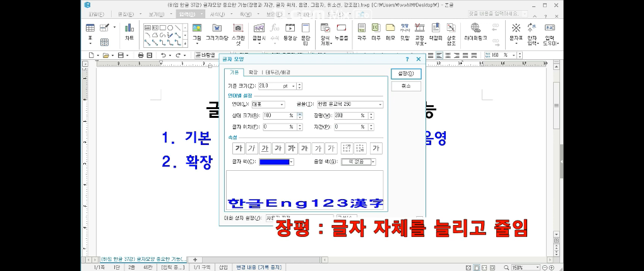Image resolution: width=644 pixels, height=271 pixels.
Task: Click the 그림 picture insert icon
Action: (197, 32)
